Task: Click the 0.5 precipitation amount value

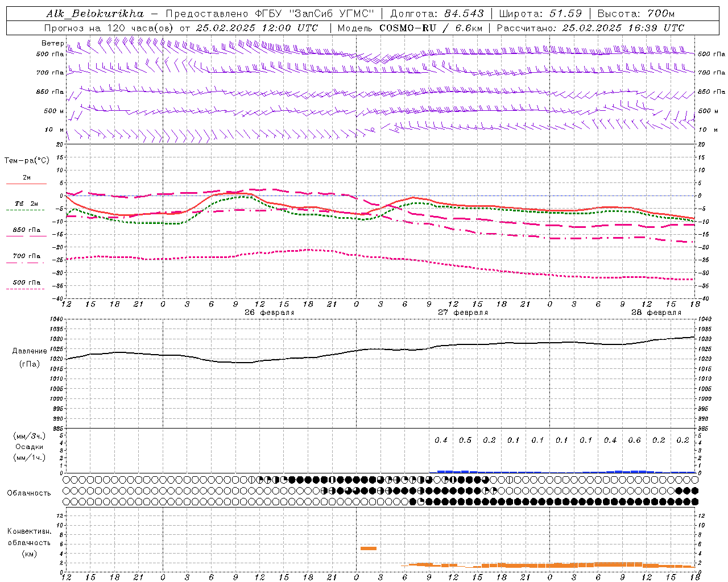Action: click(x=465, y=440)
